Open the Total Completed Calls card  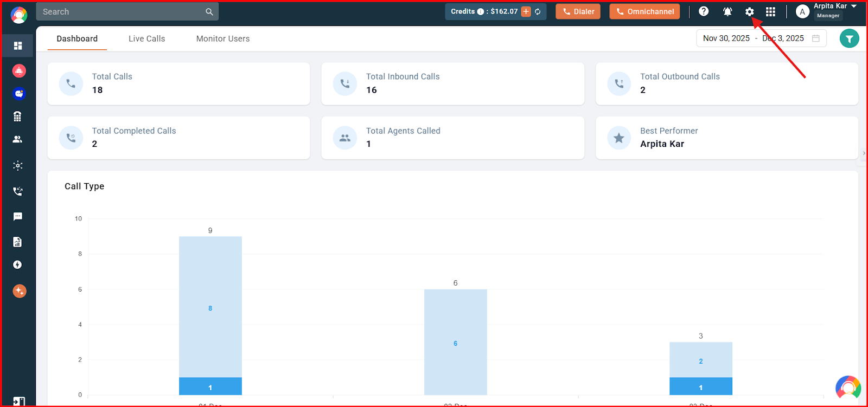pos(178,138)
